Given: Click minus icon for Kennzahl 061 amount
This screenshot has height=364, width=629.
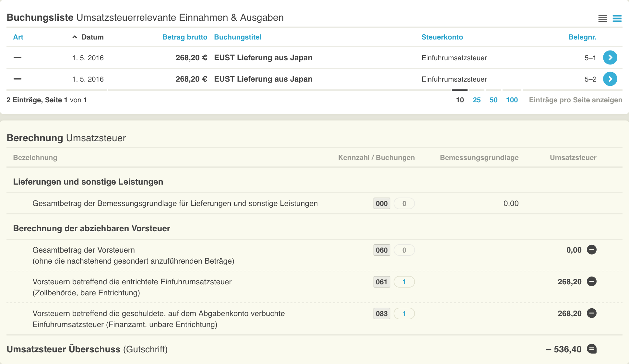Looking at the screenshot, I should [x=592, y=281].
